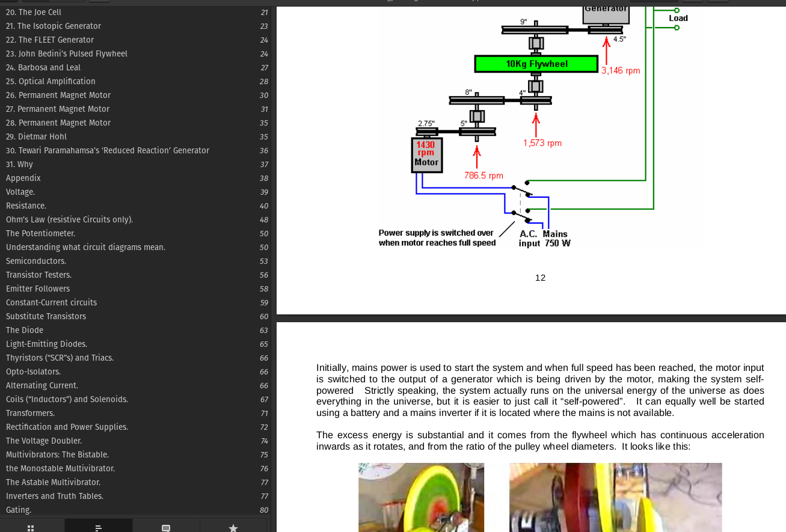
Task: Open the 'Appendix' outline entry
Action: tap(23, 178)
